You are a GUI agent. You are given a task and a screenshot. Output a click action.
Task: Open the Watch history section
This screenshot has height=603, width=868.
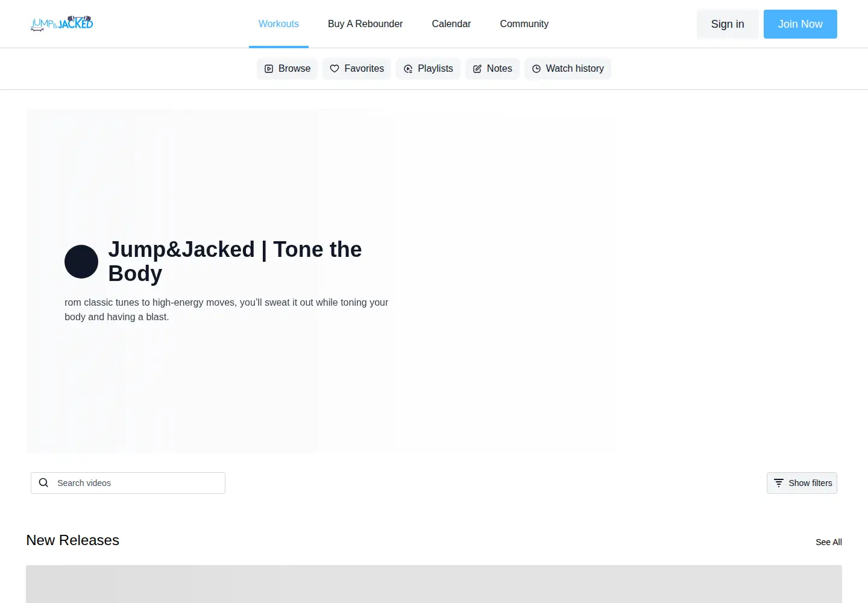click(x=568, y=69)
